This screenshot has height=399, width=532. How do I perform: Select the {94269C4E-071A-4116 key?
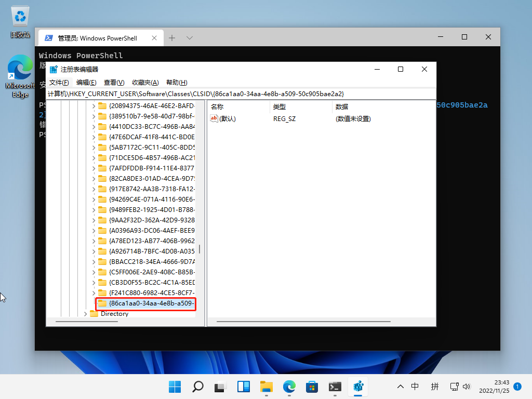tap(152, 199)
